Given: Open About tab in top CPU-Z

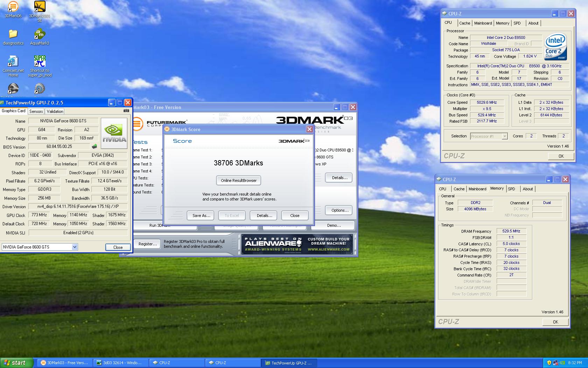Looking at the screenshot, I should point(533,23).
